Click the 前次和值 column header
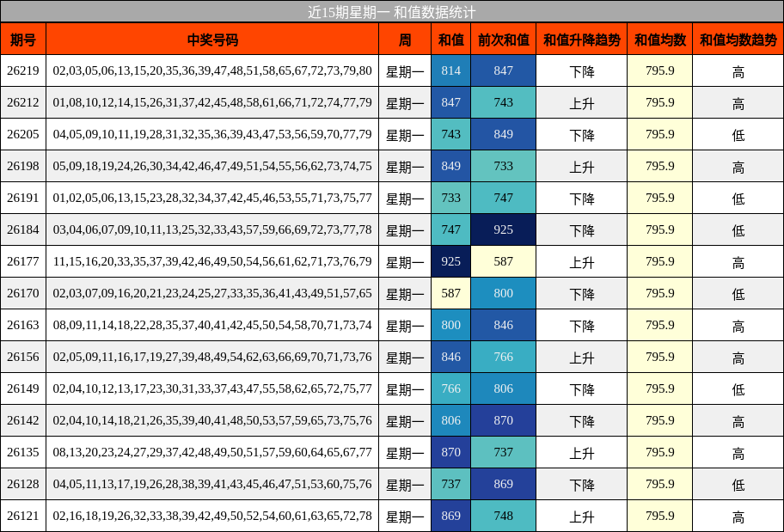The width and height of the screenshot is (784, 532). click(x=504, y=39)
